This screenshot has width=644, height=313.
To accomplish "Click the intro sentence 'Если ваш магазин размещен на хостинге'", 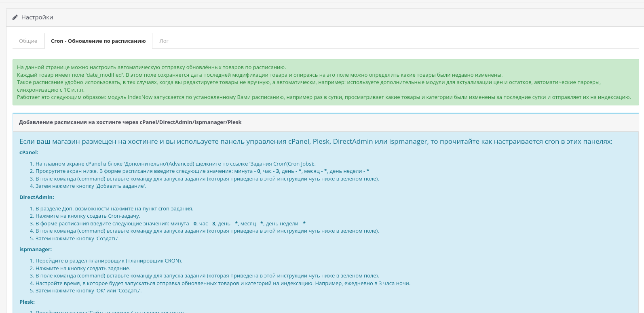I will point(316,141).
